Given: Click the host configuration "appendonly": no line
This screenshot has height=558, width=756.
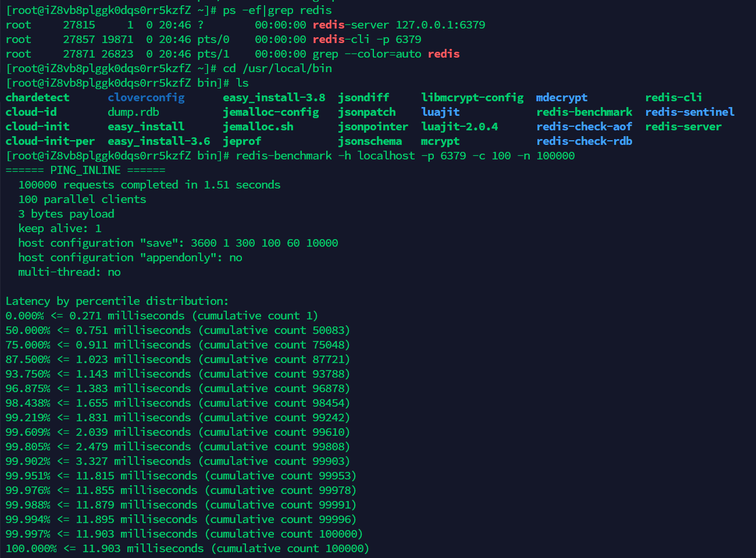Looking at the screenshot, I should pos(130,258).
